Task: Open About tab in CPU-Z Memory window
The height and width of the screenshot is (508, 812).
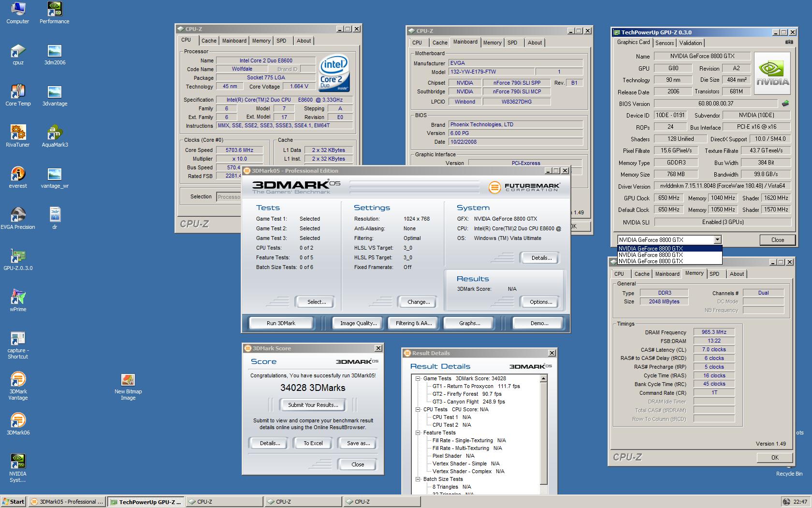Action: point(737,274)
